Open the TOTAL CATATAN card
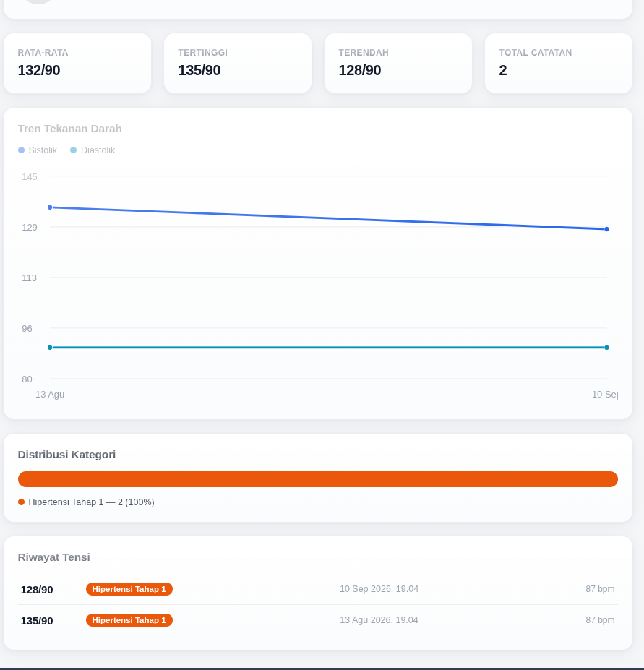 (x=559, y=63)
